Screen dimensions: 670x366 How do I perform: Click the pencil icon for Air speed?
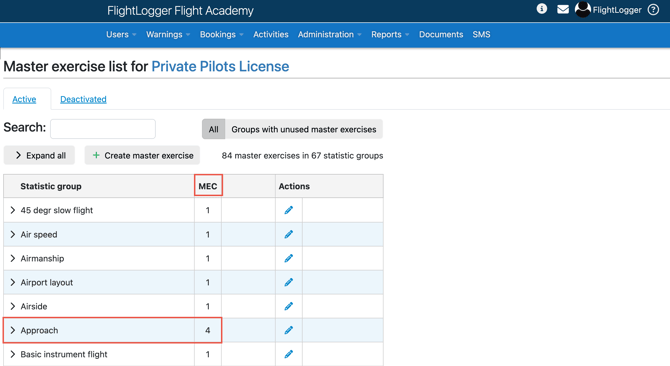click(289, 234)
